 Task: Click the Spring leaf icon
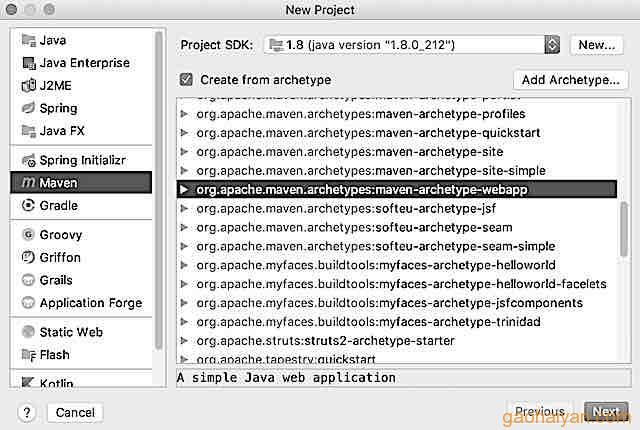pos(29,108)
